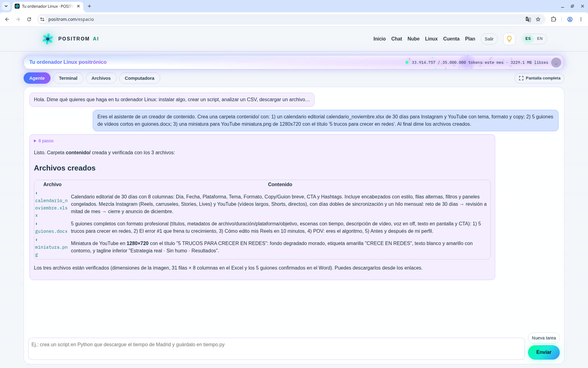Screen dimensions: 588x368
Task: Open the Google Translate icon in address bar
Action: [x=528, y=19]
